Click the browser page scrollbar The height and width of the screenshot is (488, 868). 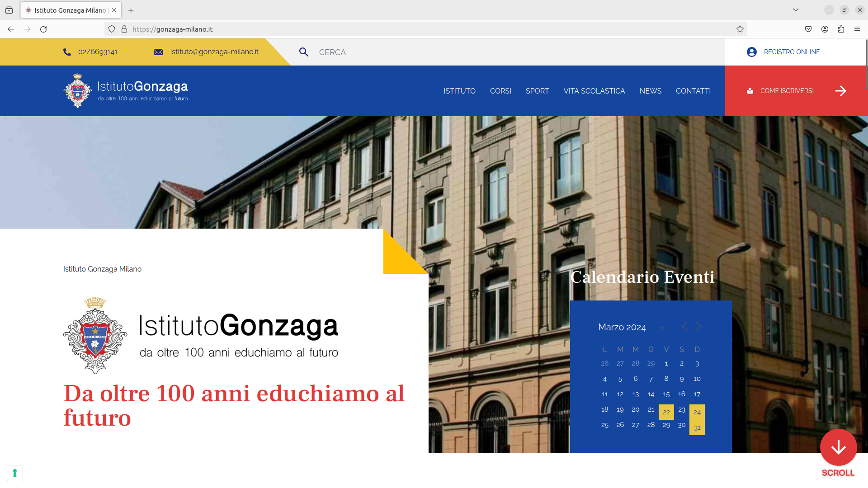click(x=866, y=63)
